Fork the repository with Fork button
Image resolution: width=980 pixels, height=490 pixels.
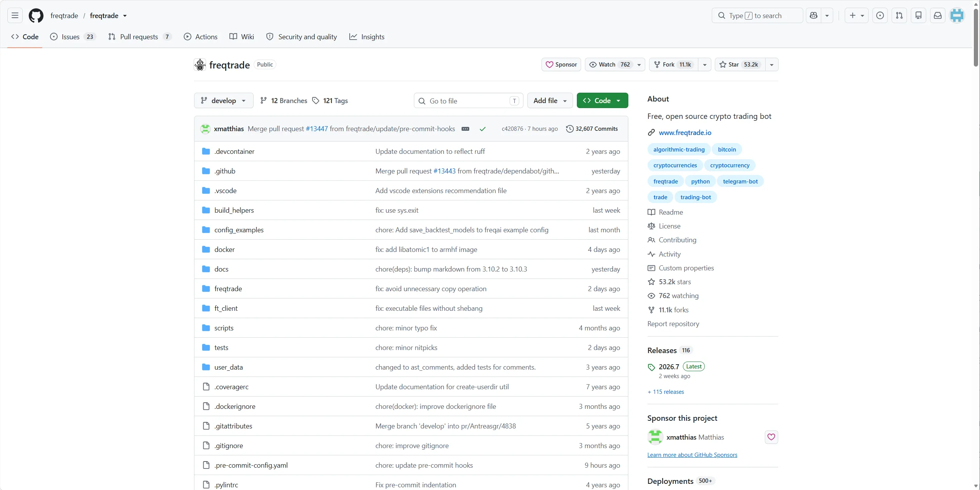coord(674,65)
